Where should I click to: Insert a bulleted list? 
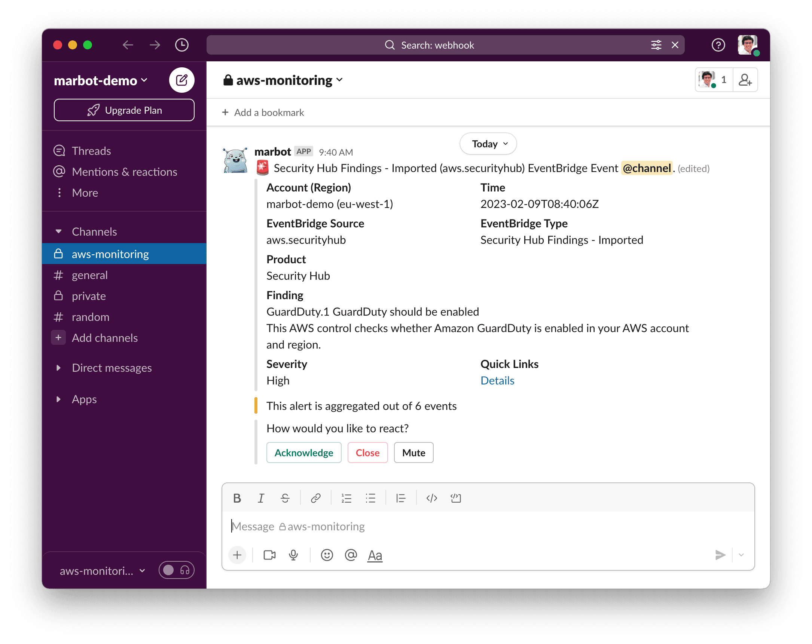coord(370,499)
